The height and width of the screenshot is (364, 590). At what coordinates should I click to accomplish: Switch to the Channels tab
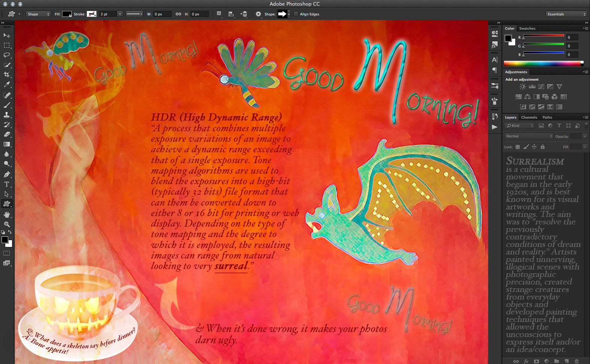coord(529,117)
